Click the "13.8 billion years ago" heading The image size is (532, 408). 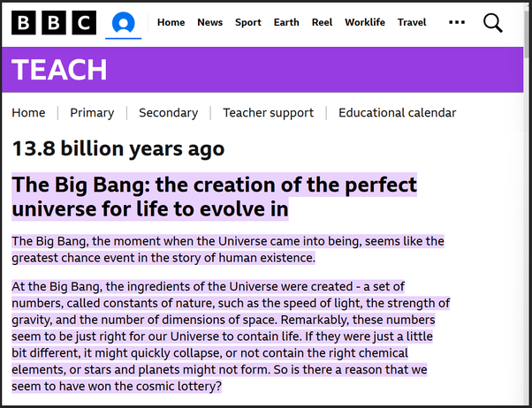118,149
